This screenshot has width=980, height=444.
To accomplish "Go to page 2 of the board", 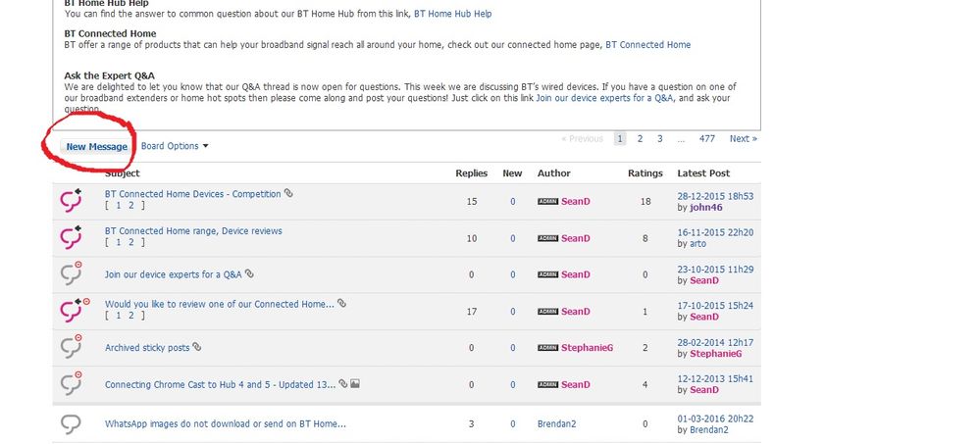I will (640, 138).
